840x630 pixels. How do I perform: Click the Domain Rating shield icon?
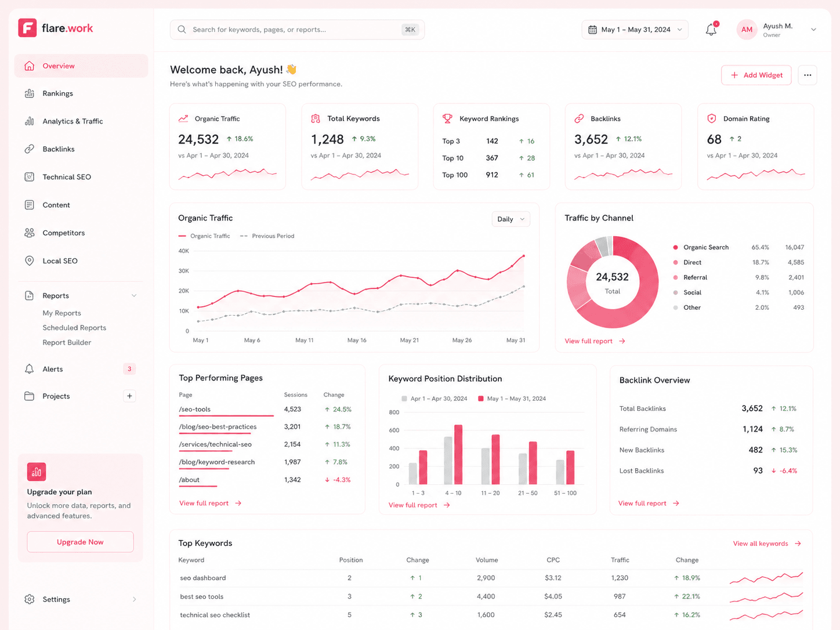click(712, 118)
